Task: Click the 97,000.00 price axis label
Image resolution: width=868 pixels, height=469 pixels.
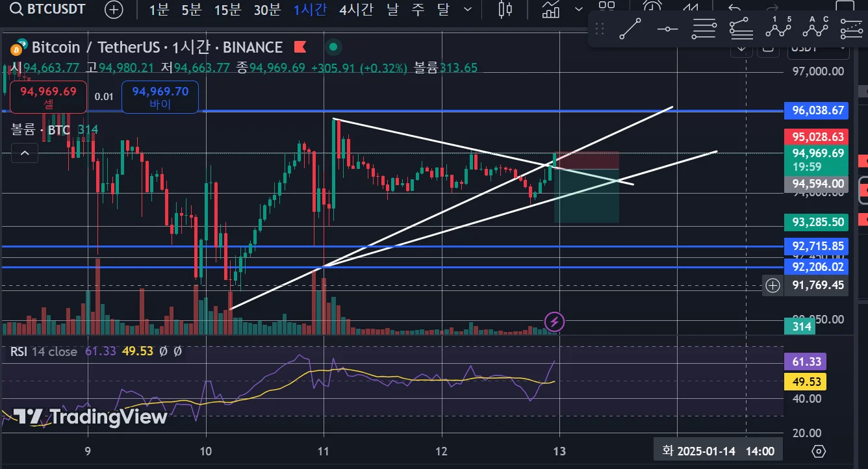Action: click(x=818, y=71)
